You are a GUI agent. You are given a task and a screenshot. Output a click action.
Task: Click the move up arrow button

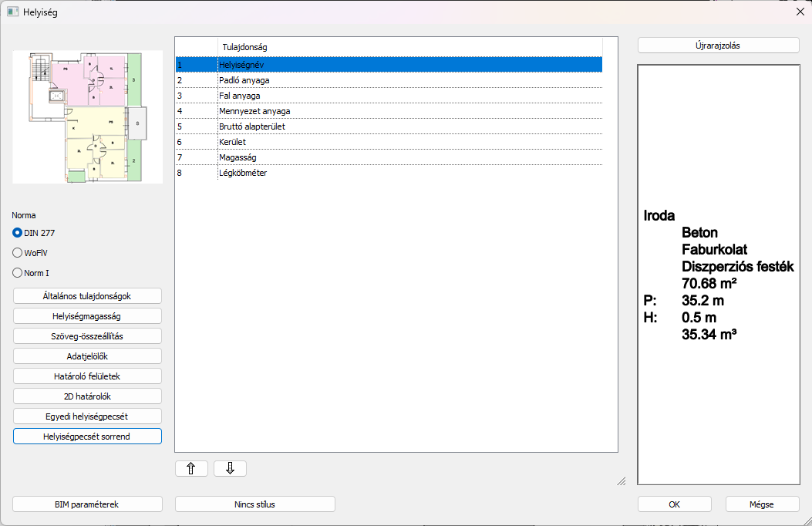[191, 468]
